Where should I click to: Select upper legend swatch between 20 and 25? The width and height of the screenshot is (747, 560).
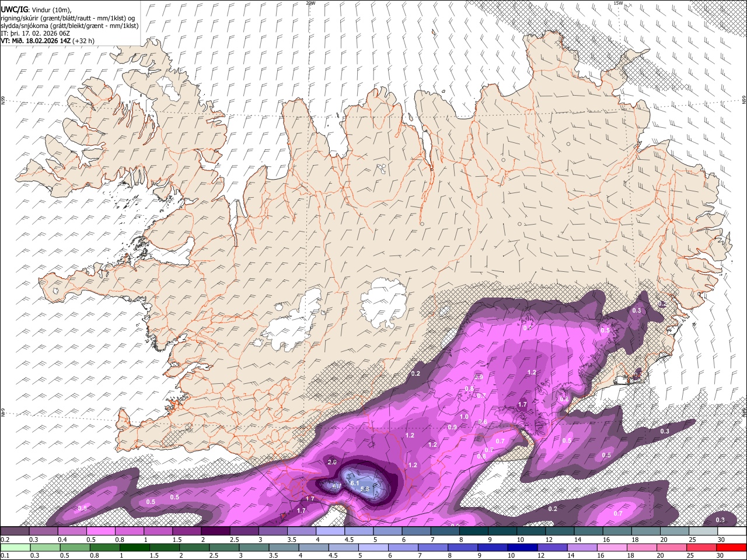pyautogui.click(x=675, y=531)
